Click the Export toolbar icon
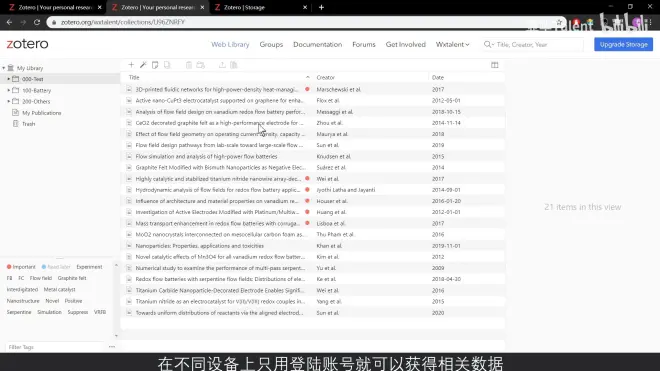Viewport: 660px width, 371px height. pyautogui.click(x=222, y=65)
